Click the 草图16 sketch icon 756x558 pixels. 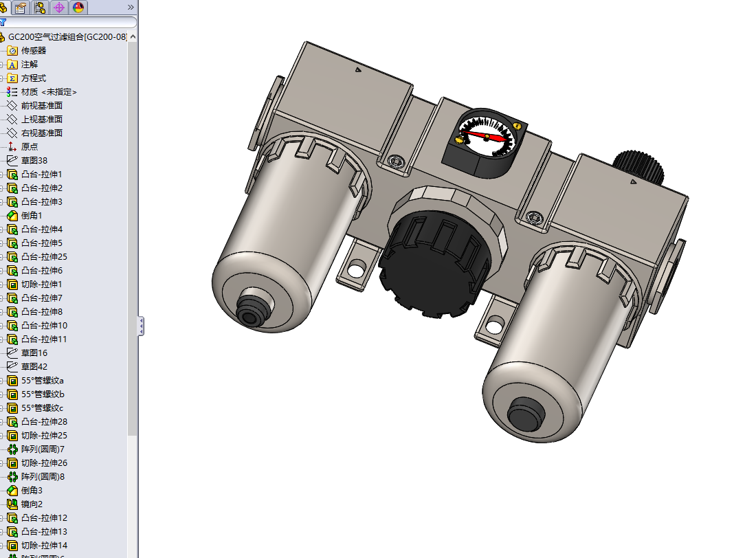[x=12, y=353]
